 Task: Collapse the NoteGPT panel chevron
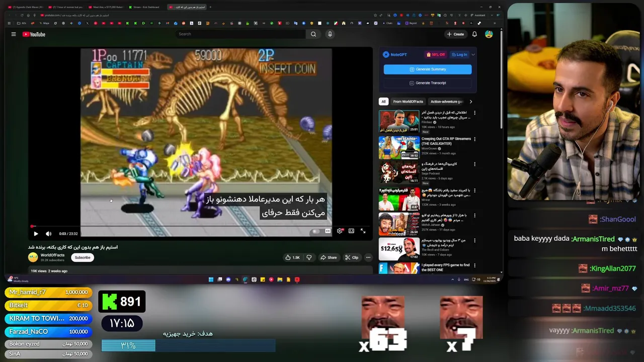tap(473, 54)
